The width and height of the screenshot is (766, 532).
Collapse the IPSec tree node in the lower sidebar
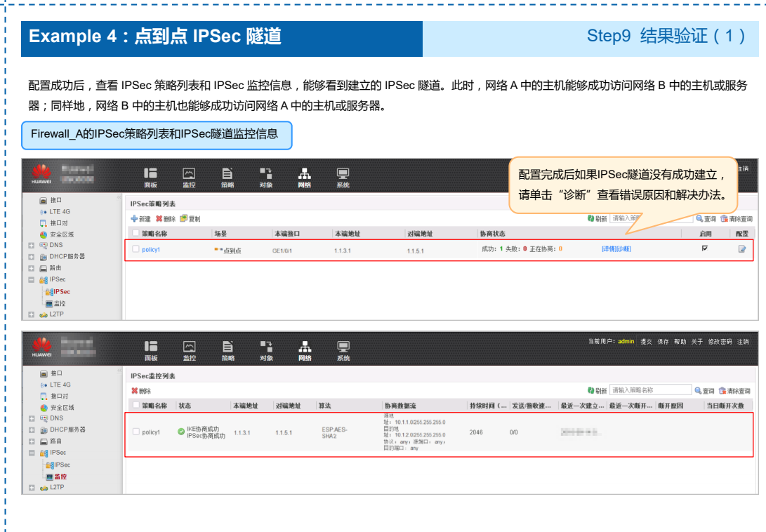pos(31,453)
